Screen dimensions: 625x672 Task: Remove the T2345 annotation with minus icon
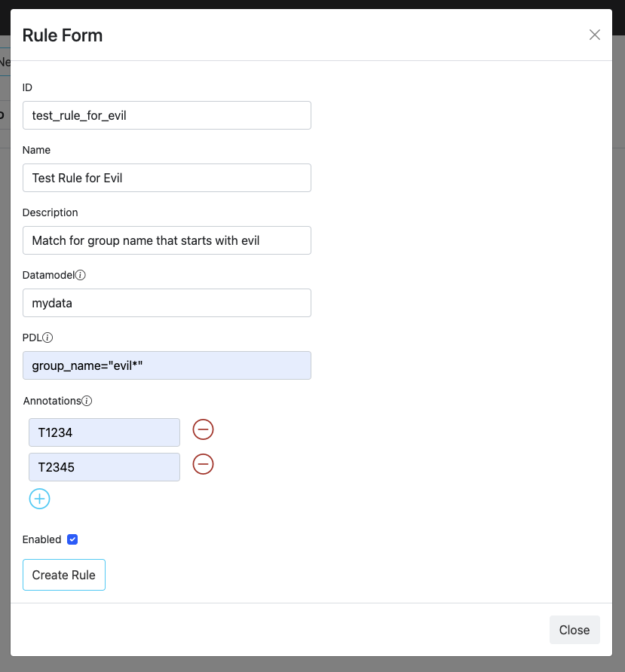click(203, 464)
